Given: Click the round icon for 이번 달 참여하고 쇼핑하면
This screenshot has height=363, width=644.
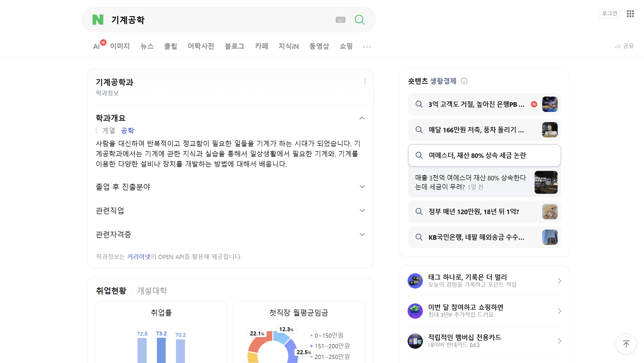Looking at the screenshot, I should [x=415, y=311].
